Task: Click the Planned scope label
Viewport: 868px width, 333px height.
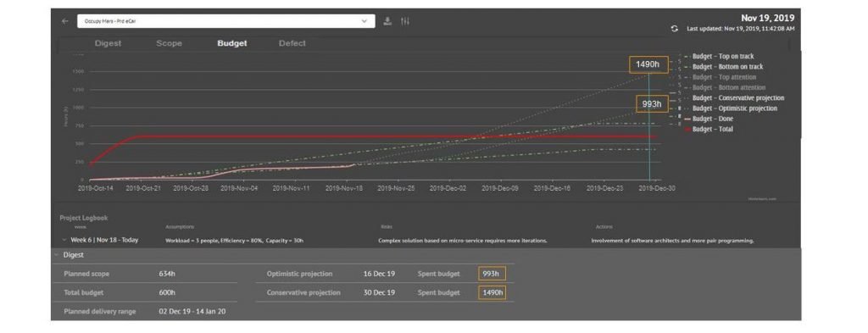Action: click(x=86, y=274)
